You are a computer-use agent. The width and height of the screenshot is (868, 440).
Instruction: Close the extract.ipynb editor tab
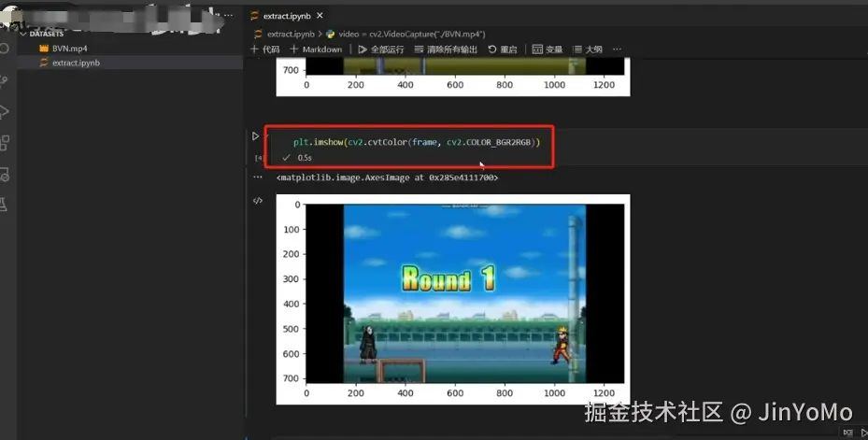click(x=320, y=16)
